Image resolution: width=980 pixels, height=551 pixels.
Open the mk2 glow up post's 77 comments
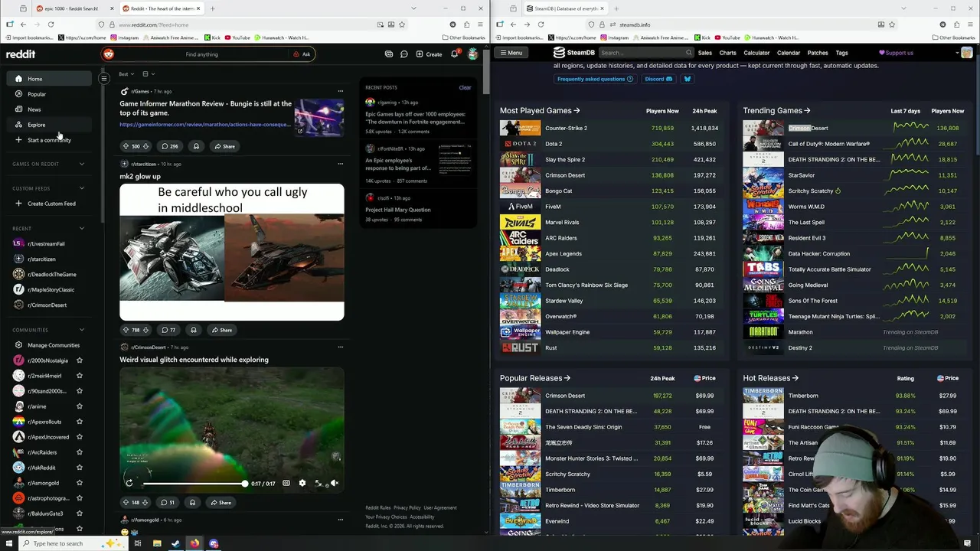coord(168,330)
